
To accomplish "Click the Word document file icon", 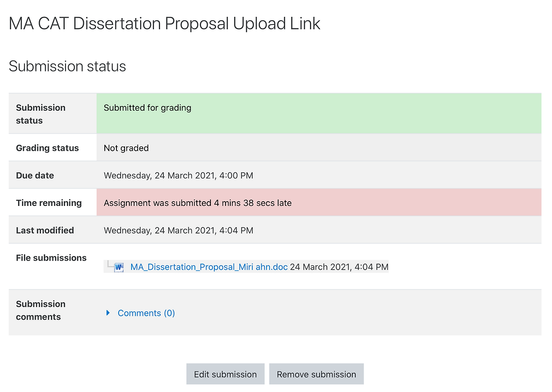I will (119, 267).
